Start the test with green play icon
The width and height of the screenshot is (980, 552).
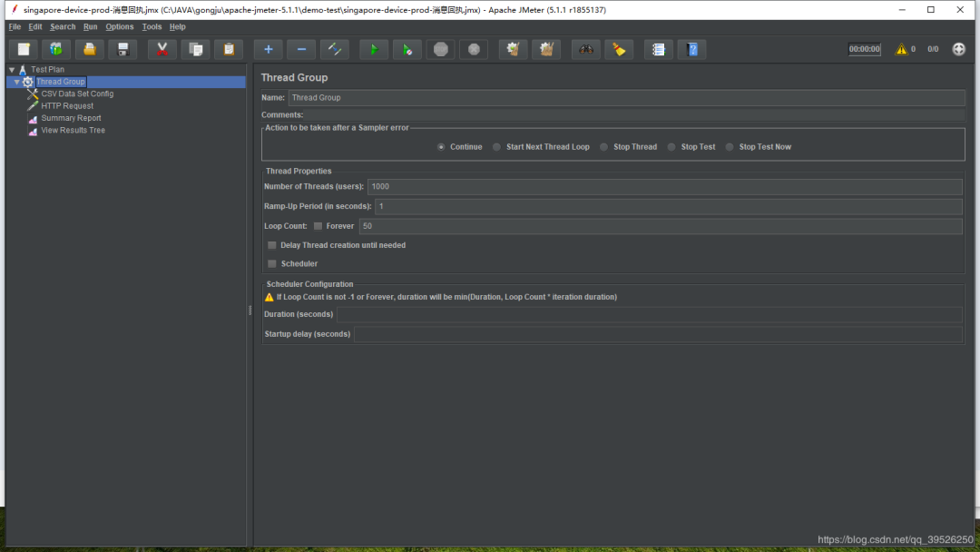(x=373, y=49)
